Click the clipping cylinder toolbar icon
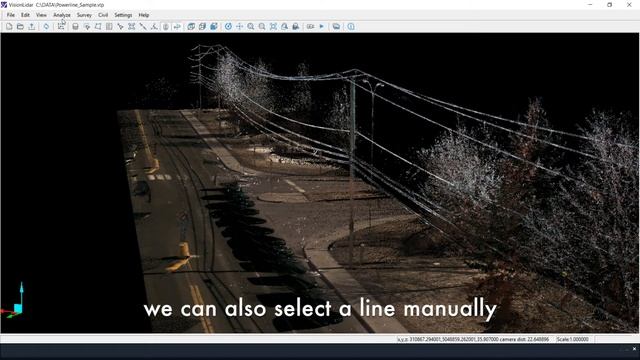Screen dimensions: 640x360 point(165,27)
